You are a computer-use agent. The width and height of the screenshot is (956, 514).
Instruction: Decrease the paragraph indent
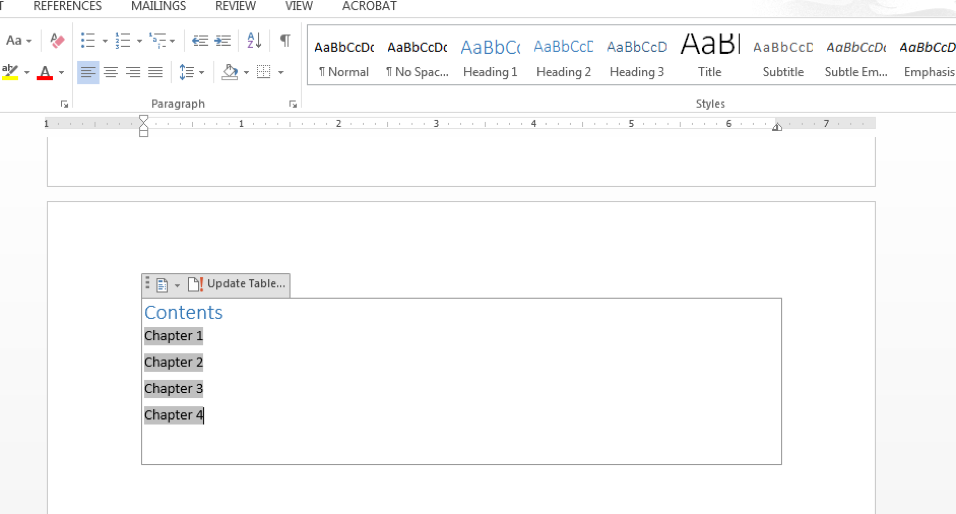200,41
